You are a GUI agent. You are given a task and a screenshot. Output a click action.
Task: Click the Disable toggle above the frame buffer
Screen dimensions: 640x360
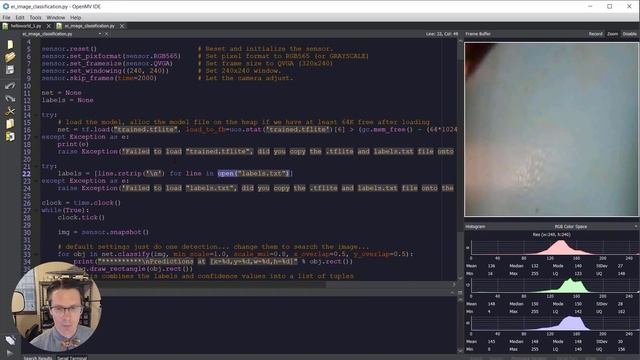629,34
